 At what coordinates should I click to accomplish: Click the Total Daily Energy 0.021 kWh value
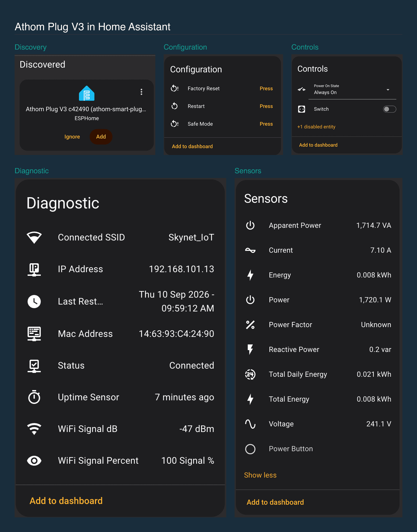click(x=374, y=374)
